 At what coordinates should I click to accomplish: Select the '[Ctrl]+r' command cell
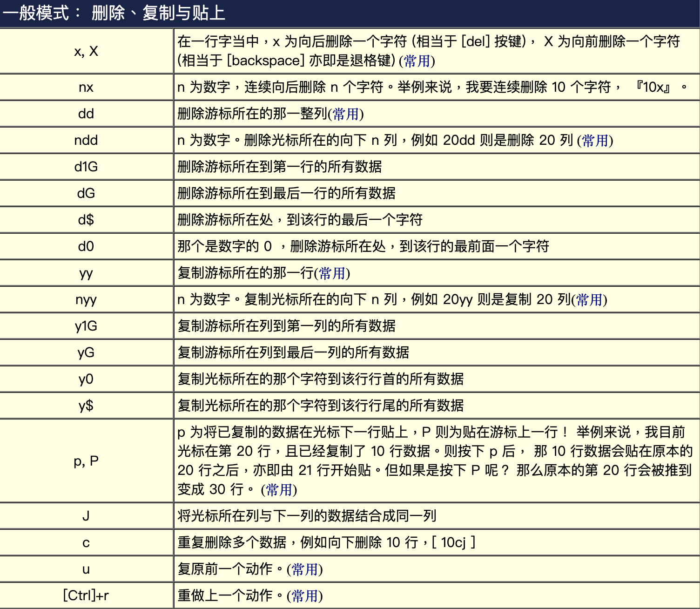pyautogui.click(x=86, y=595)
